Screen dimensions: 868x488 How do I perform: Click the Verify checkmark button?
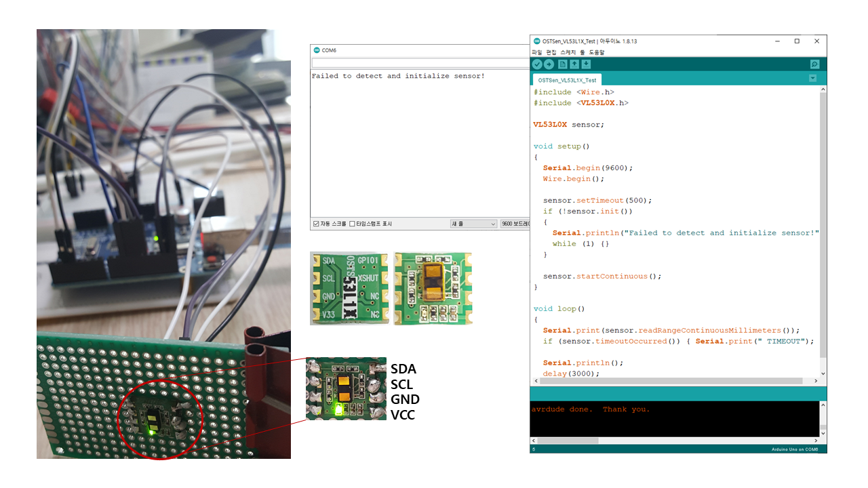tap(537, 64)
